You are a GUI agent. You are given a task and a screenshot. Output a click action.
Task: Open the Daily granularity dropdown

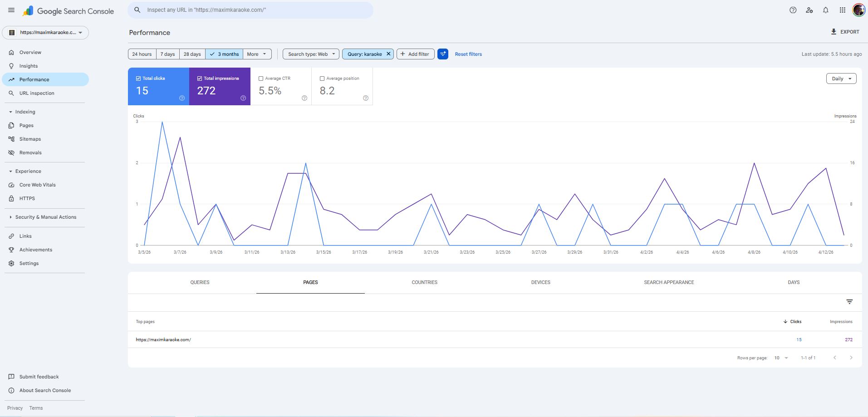click(x=841, y=78)
